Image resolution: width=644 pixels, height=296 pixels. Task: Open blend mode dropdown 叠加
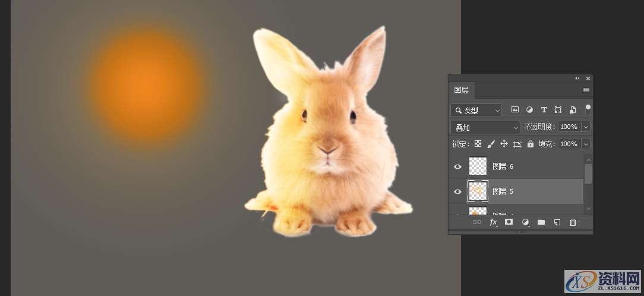coord(485,128)
